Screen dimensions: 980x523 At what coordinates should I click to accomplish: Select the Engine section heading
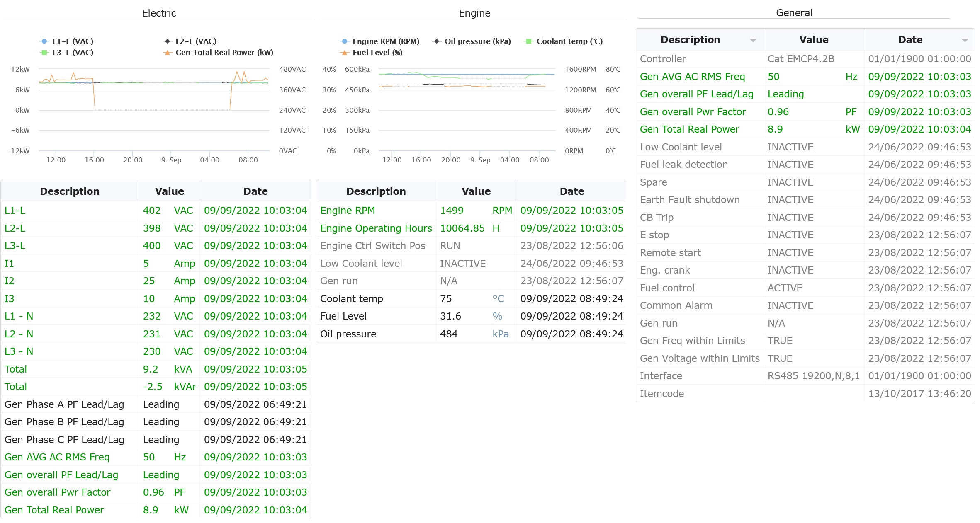point(474,13)
